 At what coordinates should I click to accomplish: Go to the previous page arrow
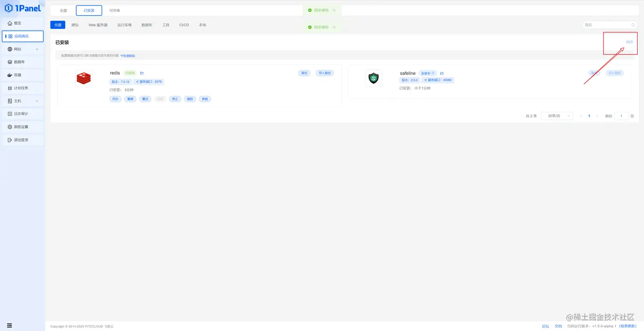click(581, 116)
